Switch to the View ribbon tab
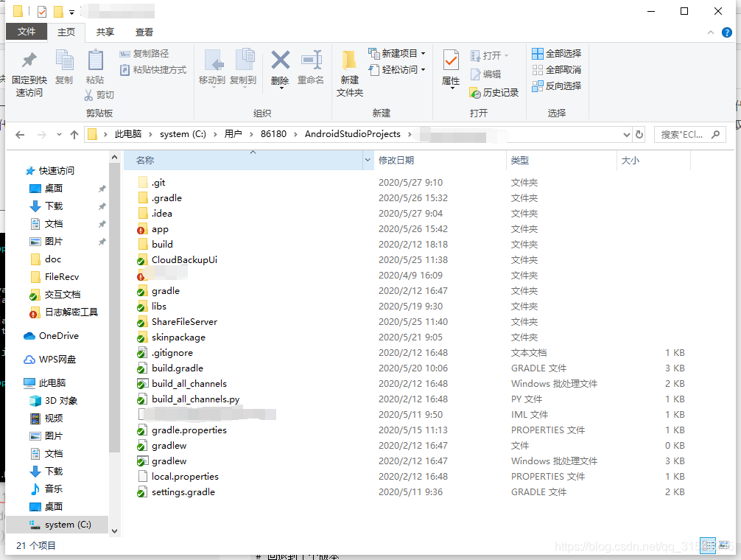 [x=144, y=32]
